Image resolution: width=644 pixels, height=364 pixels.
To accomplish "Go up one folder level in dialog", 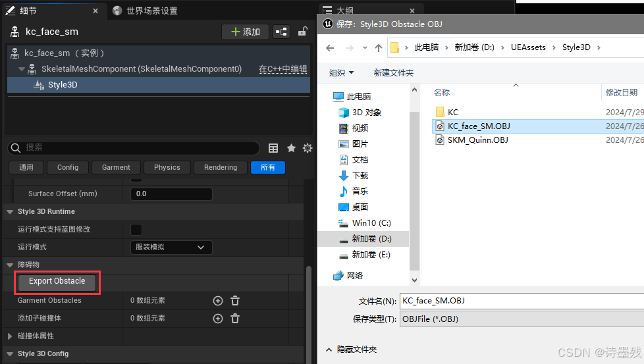I will click(379, 48).
